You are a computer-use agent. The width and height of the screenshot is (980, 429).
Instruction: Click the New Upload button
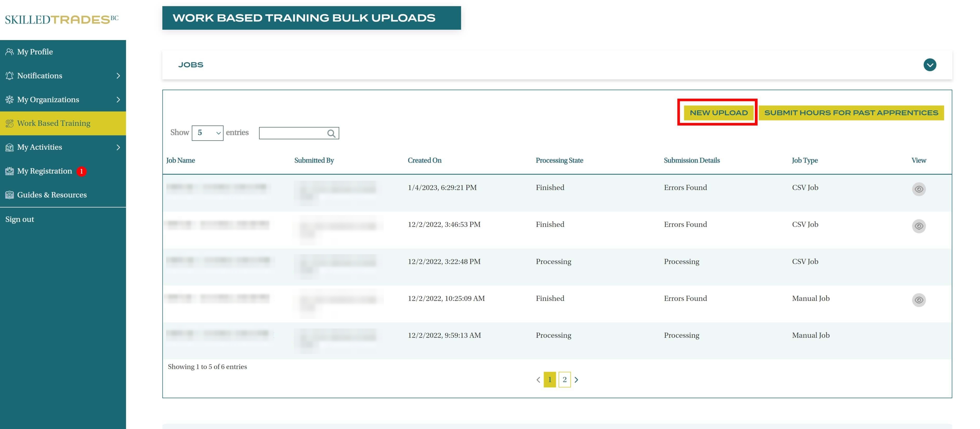tap(718, 113)
